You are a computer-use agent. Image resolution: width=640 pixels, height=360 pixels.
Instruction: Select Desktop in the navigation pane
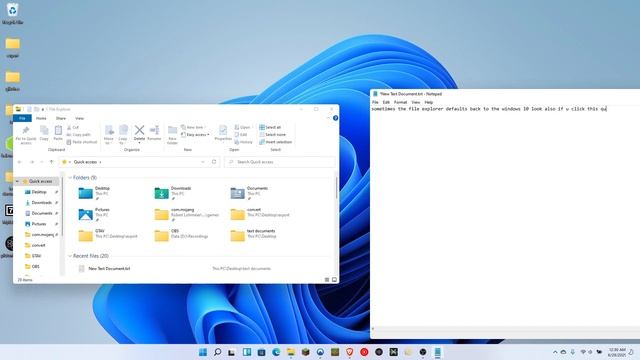(x=39, y=192)
